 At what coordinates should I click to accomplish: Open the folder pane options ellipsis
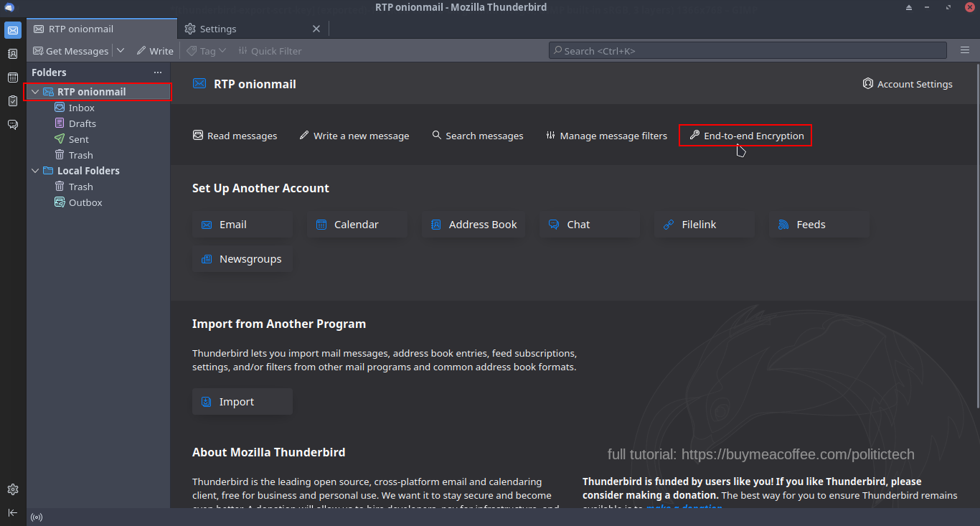[158, 72]
